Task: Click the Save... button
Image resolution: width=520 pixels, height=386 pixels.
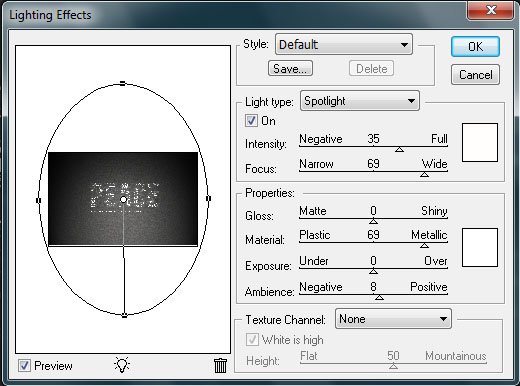Action: tap(290, 68)
